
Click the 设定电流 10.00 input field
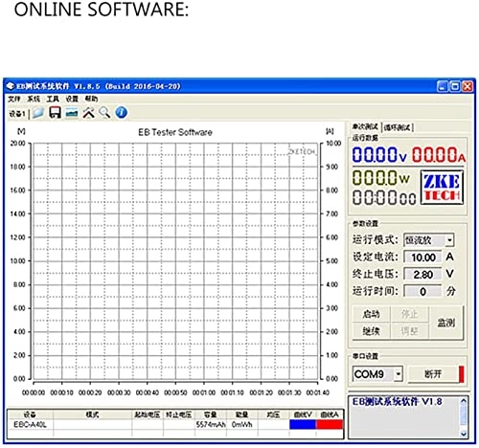[423, 258]
